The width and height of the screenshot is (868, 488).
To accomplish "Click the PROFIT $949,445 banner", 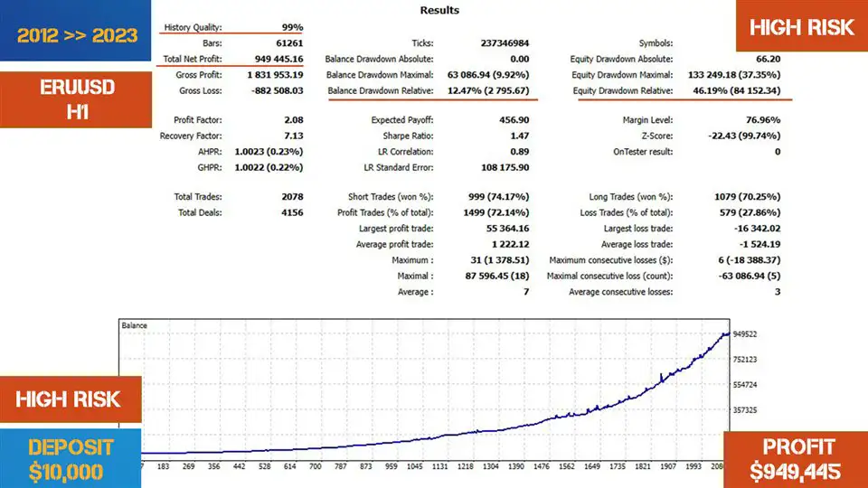I will pyautogui.click(x=796, y=459).
